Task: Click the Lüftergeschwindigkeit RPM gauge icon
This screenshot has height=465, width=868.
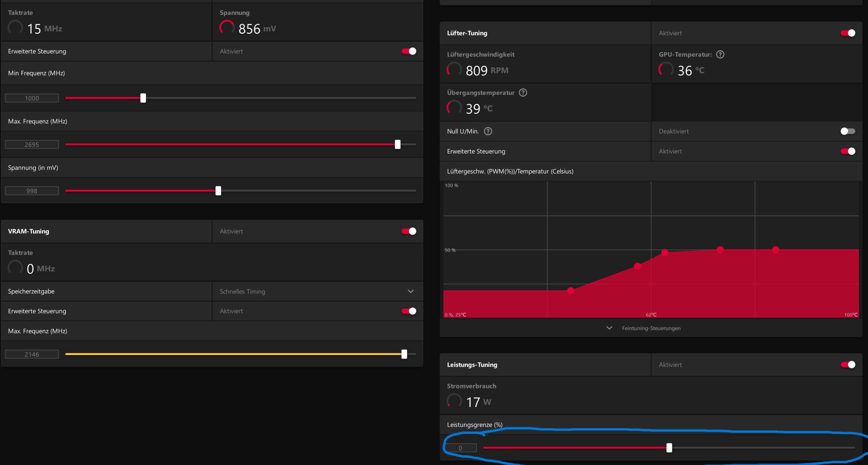Action: click(454, 70)
